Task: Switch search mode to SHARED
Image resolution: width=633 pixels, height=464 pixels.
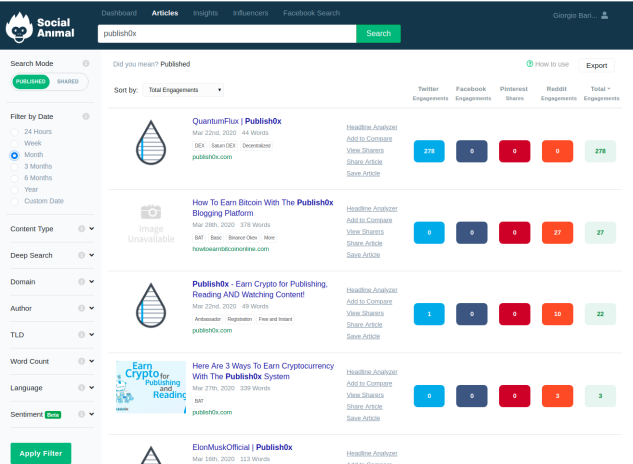Action: click(x=68, y=82)
